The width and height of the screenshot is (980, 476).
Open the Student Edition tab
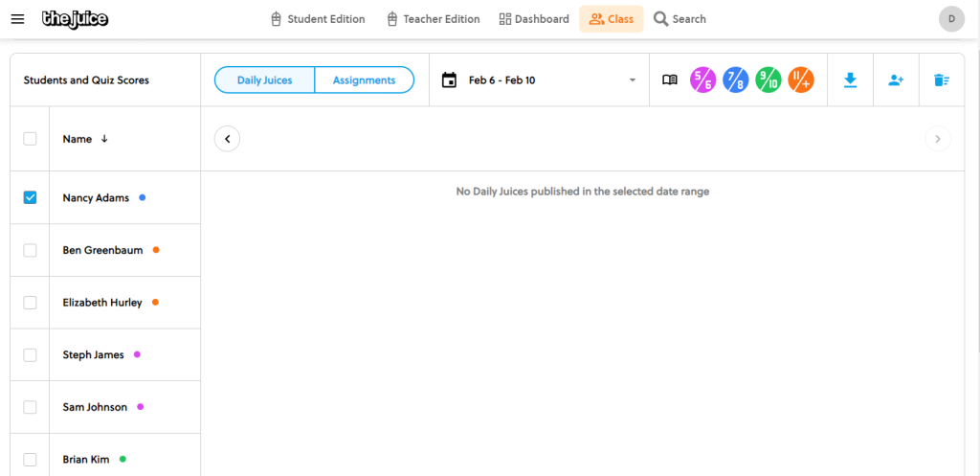point(318,19)
